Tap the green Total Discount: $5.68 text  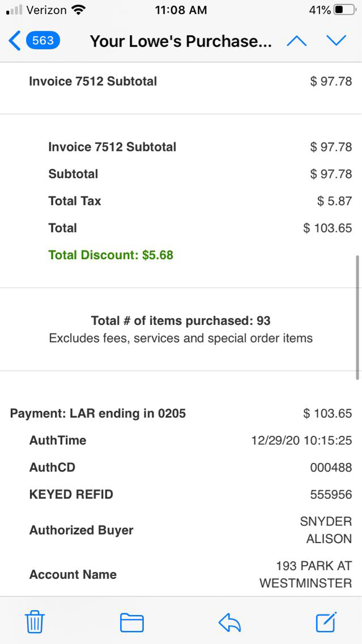(x=111, y=255)
